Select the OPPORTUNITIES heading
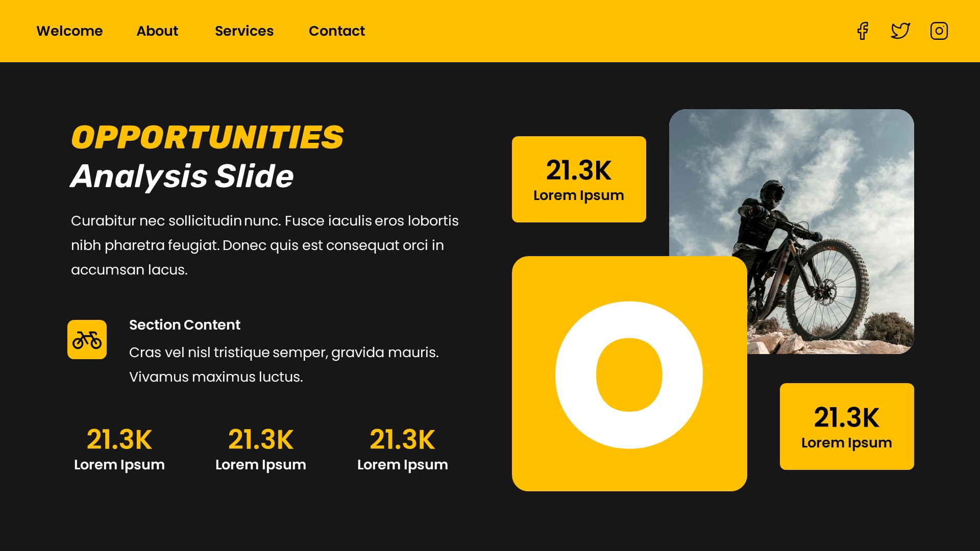This screenshot has width=980, height=551. (x=207, y=137)
